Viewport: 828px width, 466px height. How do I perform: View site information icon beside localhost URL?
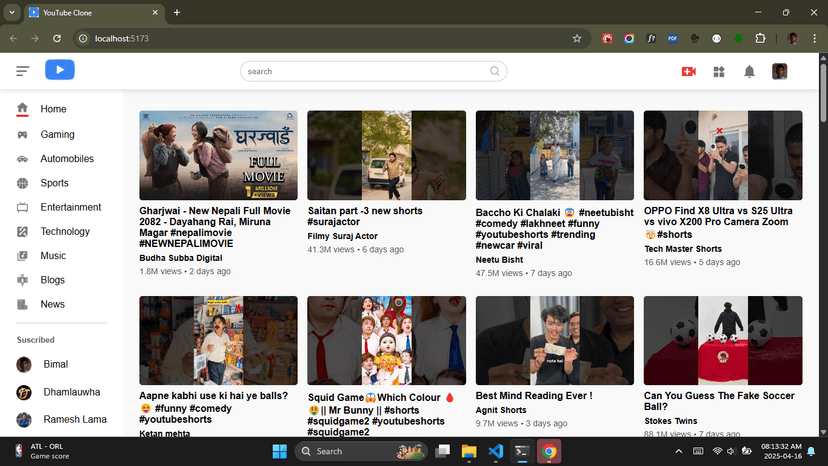click(83, 39)
